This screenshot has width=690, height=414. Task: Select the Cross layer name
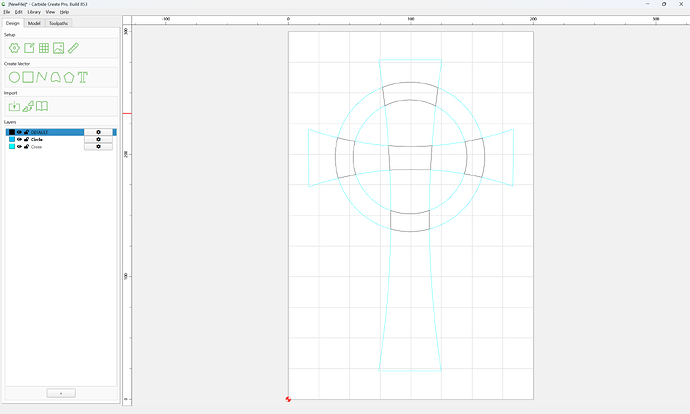pos(36,147)
